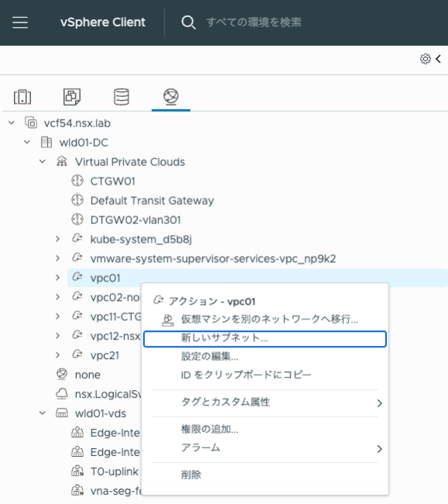Expand the vpc02 node
The width and height of the screenshot is (448, 504).
[58, 297]
